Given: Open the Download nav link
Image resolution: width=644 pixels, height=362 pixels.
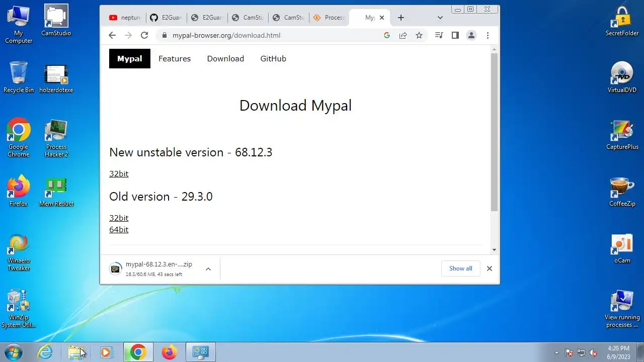Looking at the screenshot, I should pos(225,58).
